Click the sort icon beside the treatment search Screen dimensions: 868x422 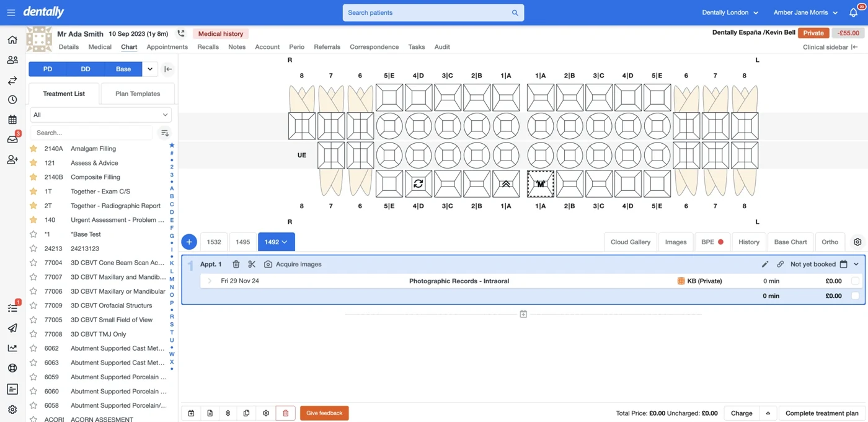click(165, 133)
